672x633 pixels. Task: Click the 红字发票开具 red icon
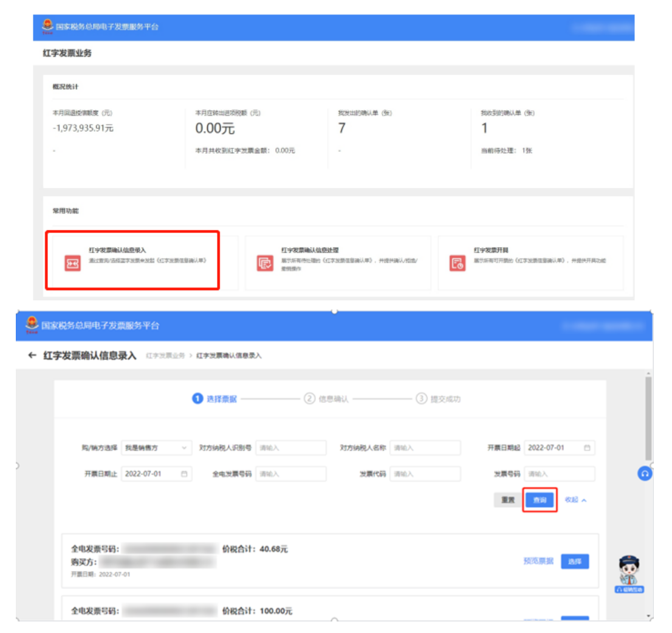[457, 263]
